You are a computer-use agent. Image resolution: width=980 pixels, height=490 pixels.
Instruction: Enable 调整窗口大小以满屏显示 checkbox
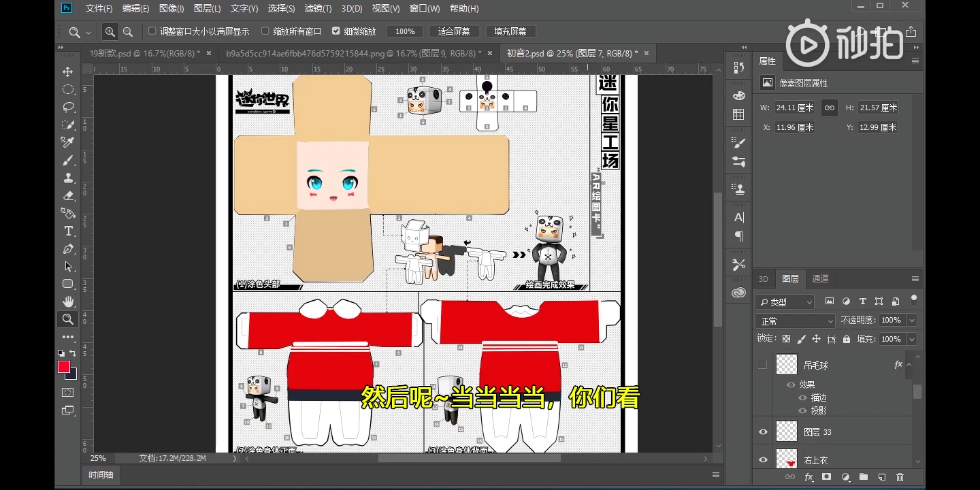coord(152,31)
